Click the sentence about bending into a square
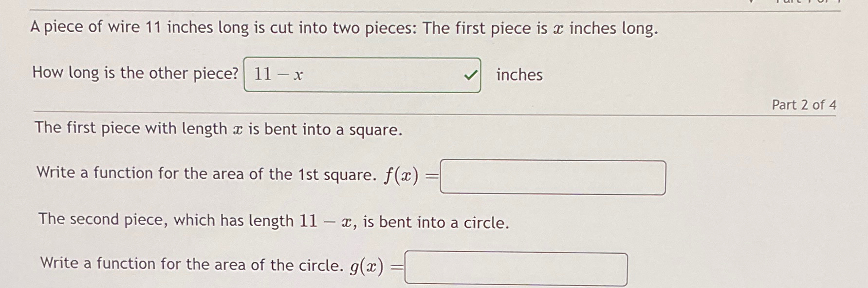 coord(217,129)
